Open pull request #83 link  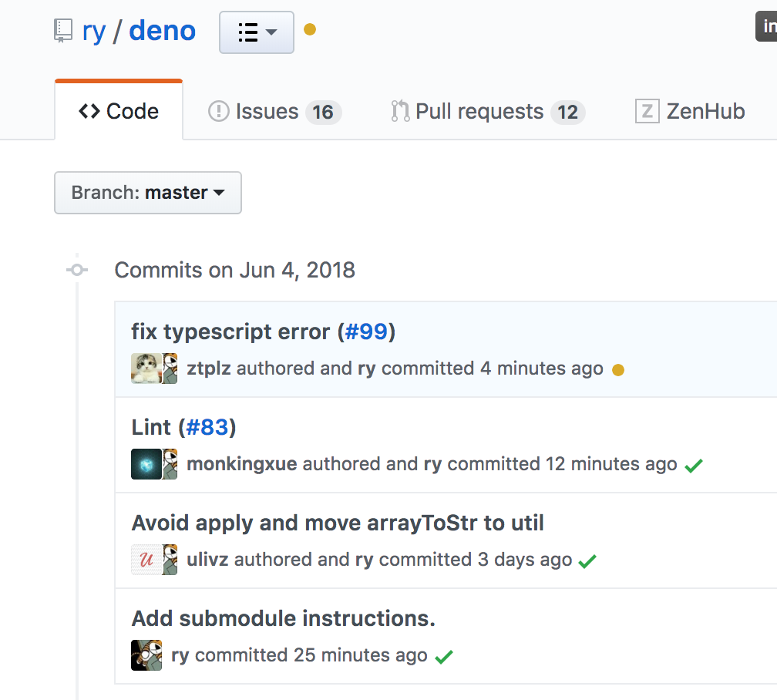[207, 427]
